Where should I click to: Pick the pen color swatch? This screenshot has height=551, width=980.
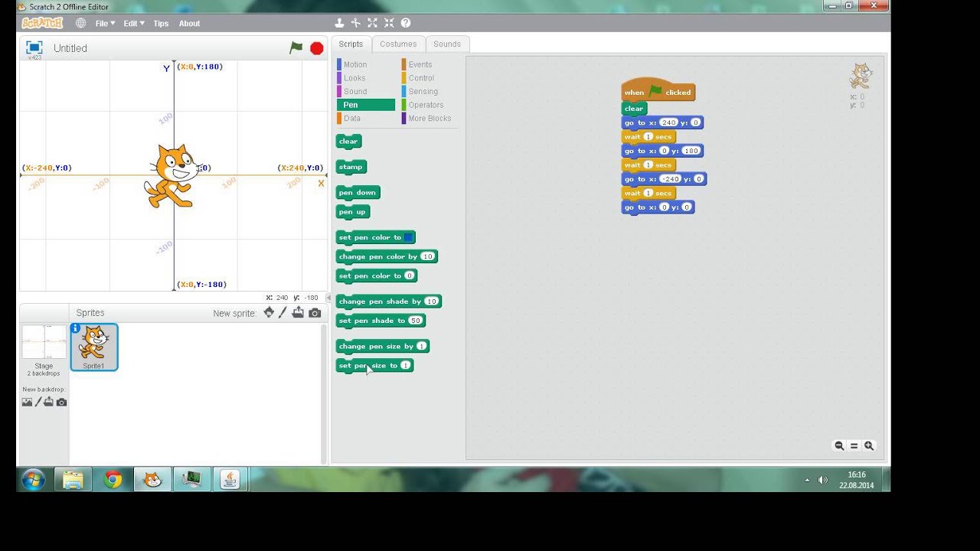[409, 237]
